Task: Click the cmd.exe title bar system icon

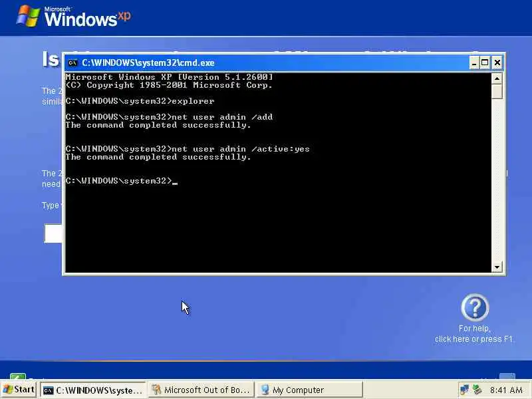Action: [72, 63]
